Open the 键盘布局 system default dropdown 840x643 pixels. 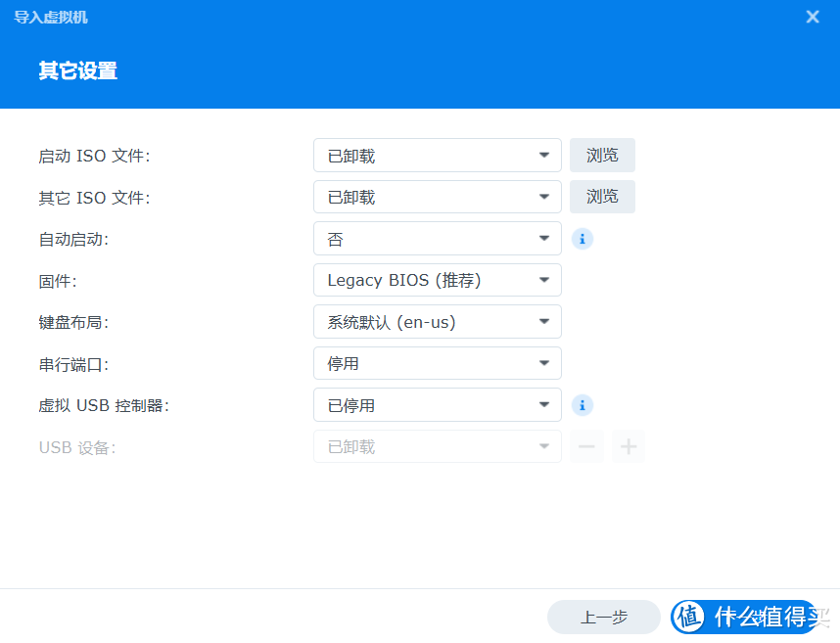[x=437, y=321]
